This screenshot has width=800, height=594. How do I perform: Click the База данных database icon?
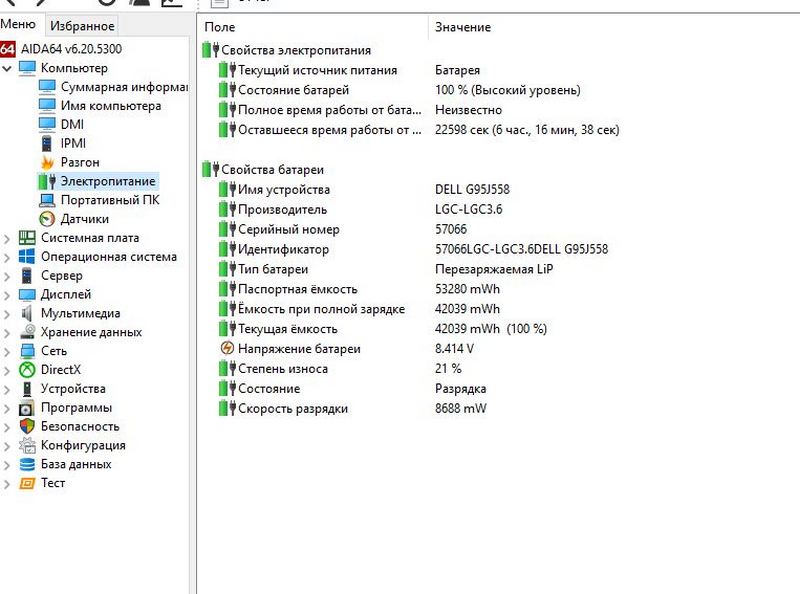[x=27, y=464]
